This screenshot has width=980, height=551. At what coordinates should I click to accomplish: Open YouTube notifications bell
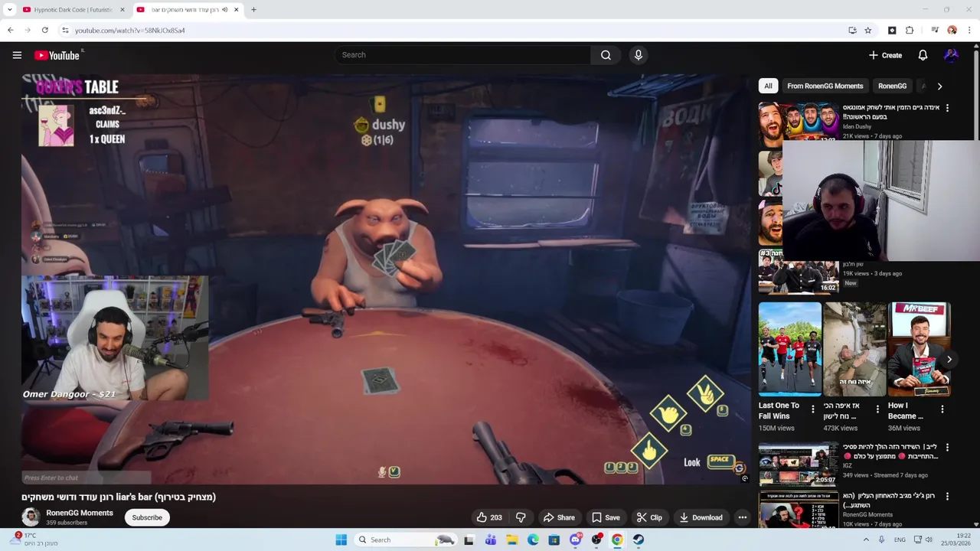[x=923, y=55]
